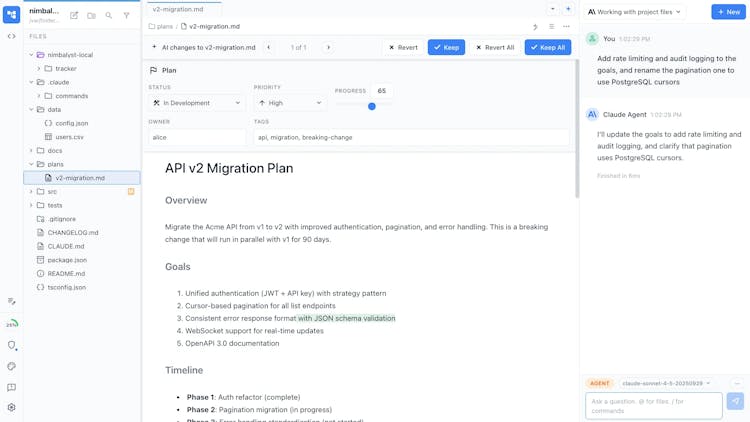Image resolution: width=750 pixels, height=422 pixels.
Task: Click the search icon in the files panel
Action: (x=109, y=15)
